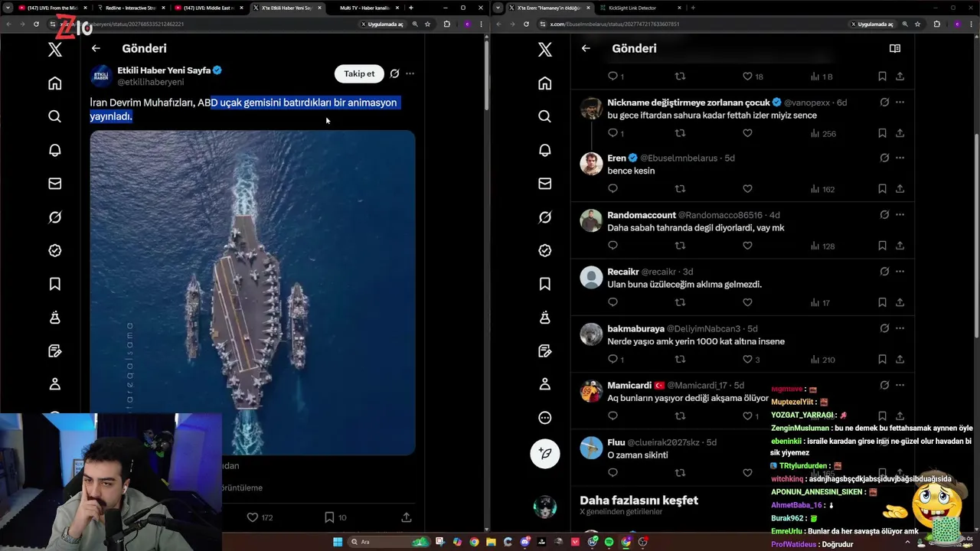
Task: Click Takip et follow button
Action: tap(359, 73)
